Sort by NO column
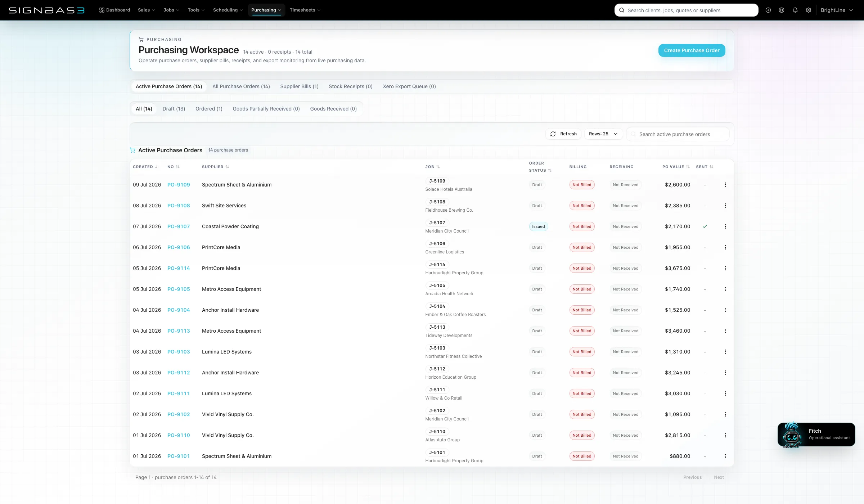The width and height of the screenshot is (864, 504). pyautogui.click(x=174, y=167)
